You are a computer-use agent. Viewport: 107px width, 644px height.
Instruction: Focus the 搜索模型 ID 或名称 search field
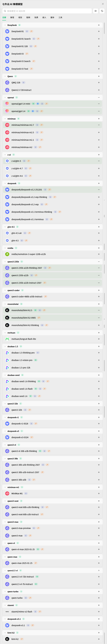pyautogui.click(x=48, y=11)
